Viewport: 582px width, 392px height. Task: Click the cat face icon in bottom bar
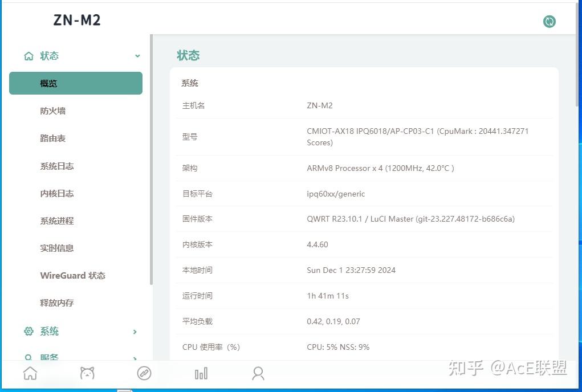click(x=87, y=373)
